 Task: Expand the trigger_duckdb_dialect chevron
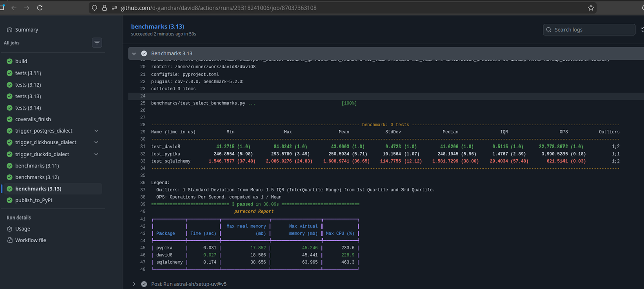(x=96, y=154)
